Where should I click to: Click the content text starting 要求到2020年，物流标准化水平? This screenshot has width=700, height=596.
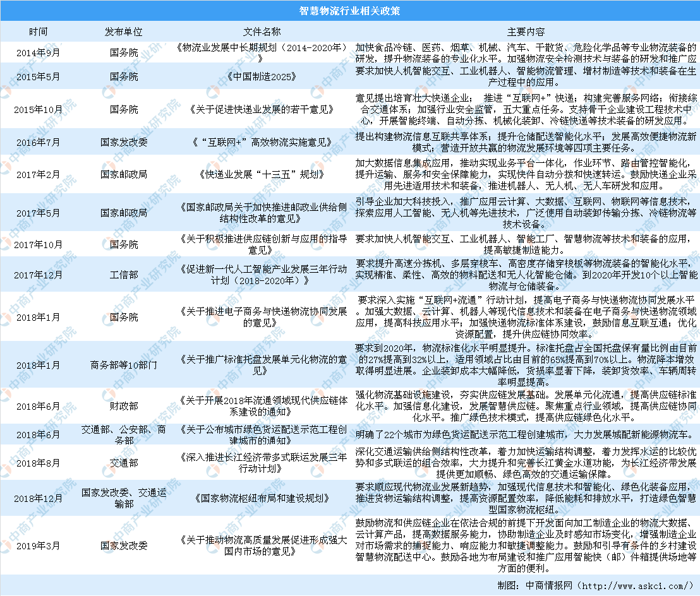click(x=526, y=365)
